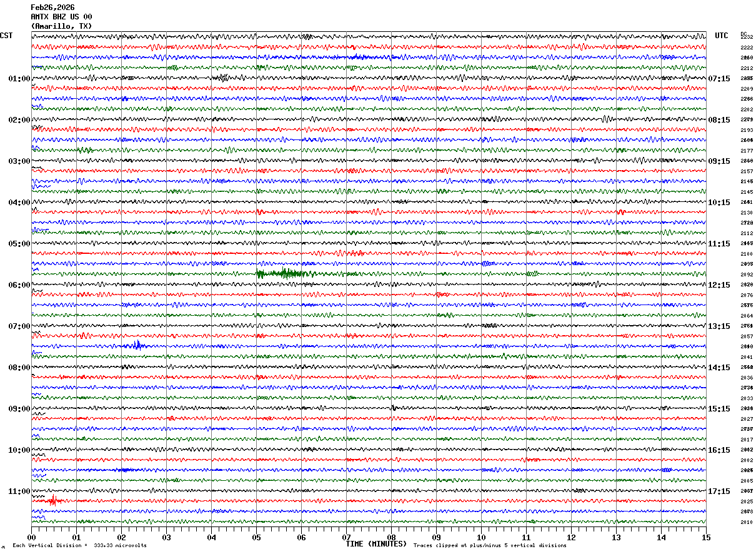Click the Each Vertical Division 333.33 microvolts note
Image resolution: width=756 pixels, height=554 pixels.
pos(79,545)
